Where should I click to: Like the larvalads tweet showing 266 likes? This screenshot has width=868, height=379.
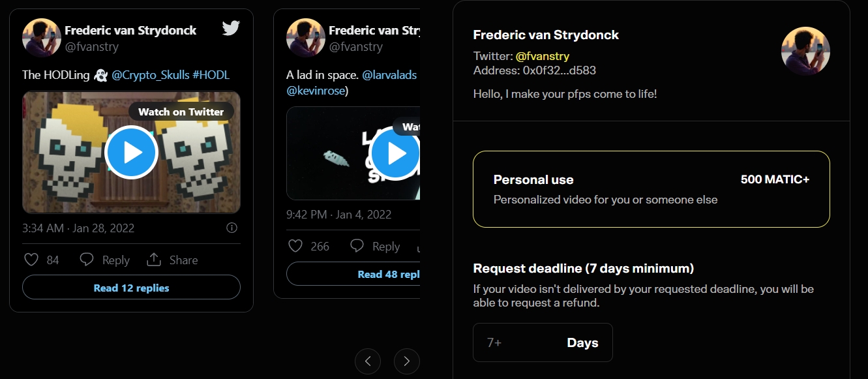[295, 246]
